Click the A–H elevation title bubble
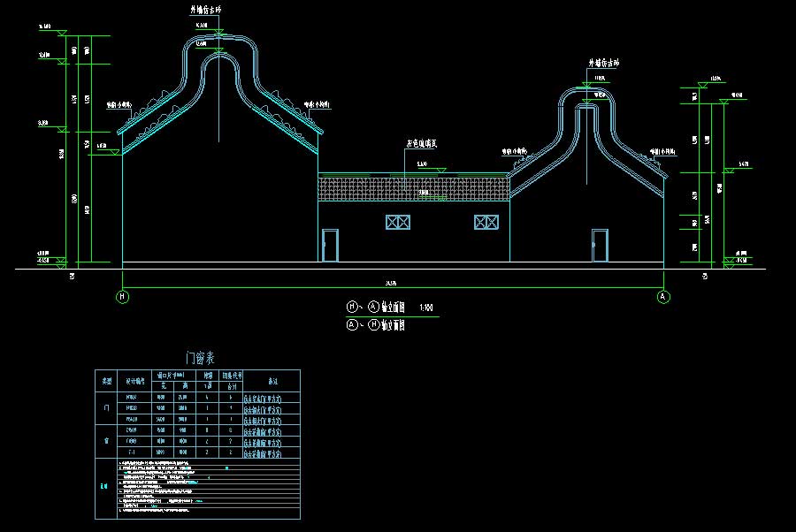Screen dimensions: 796x532 pyautogui.click(x=352, y=325)
